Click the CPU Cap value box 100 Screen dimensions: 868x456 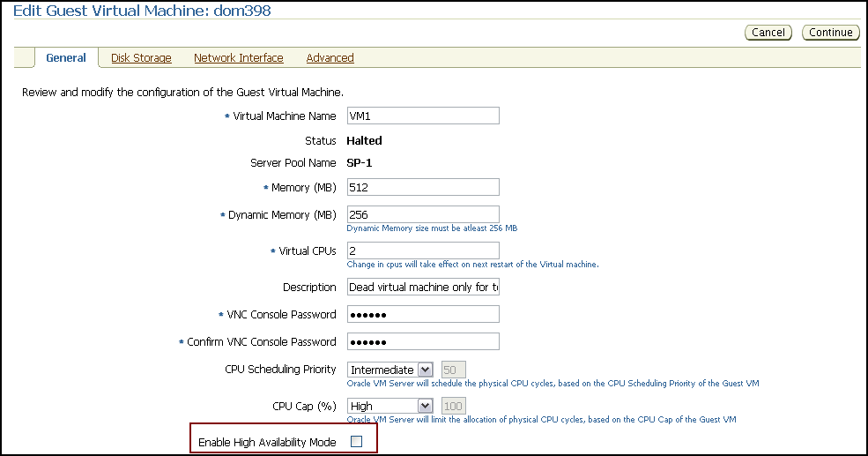tap(453, 406)
